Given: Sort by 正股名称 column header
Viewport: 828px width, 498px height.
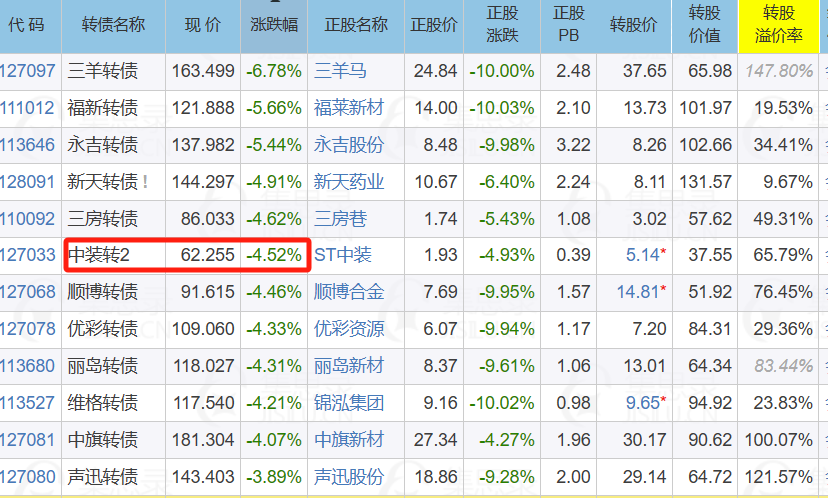Looking at the screenshot, I should pyautogui.click(x=356, y=25).
